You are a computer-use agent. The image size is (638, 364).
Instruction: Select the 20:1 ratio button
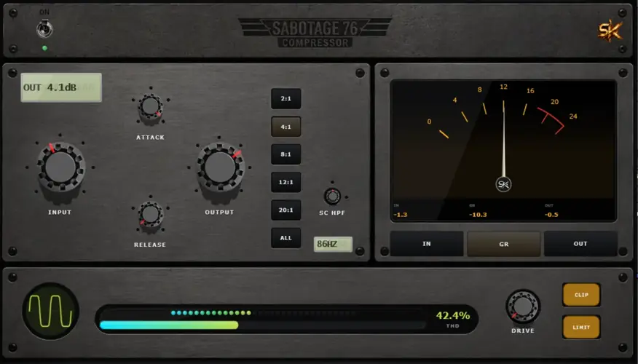tap(286, 210)
